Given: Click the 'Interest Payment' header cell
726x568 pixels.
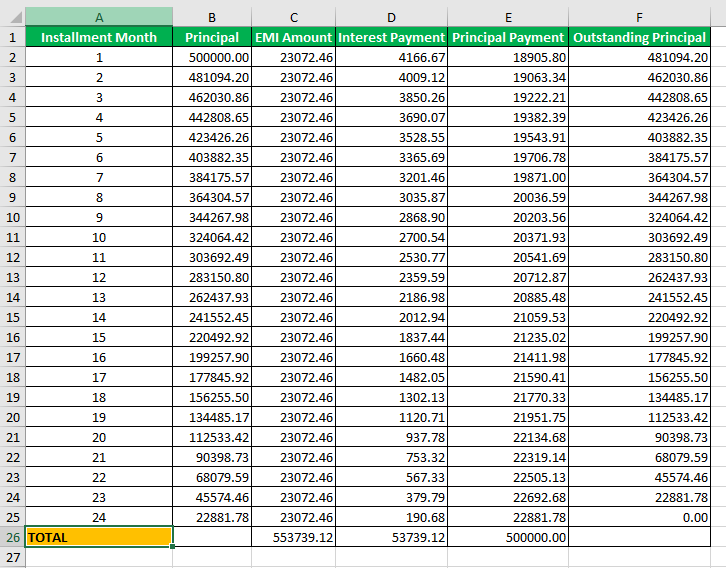Looking at the screenshot, I should coord(392,37).
